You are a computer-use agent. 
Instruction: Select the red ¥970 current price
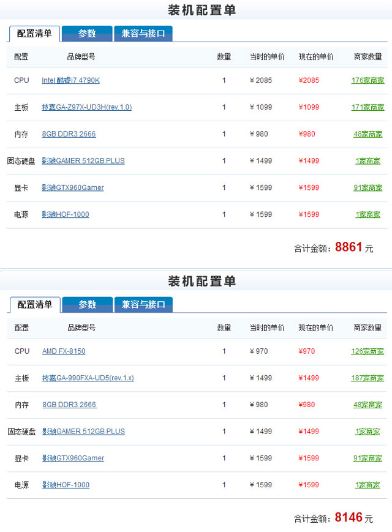tap(306, 351)
